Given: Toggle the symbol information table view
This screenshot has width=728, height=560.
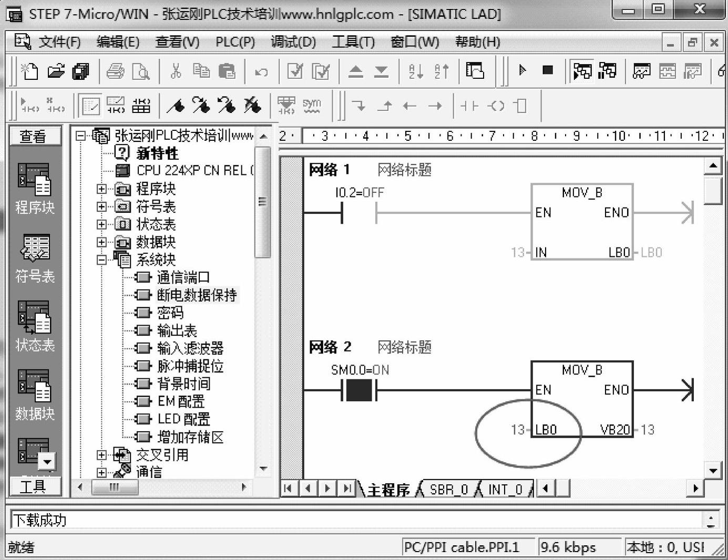Looking at the screenshot, I should click(141, 106).
